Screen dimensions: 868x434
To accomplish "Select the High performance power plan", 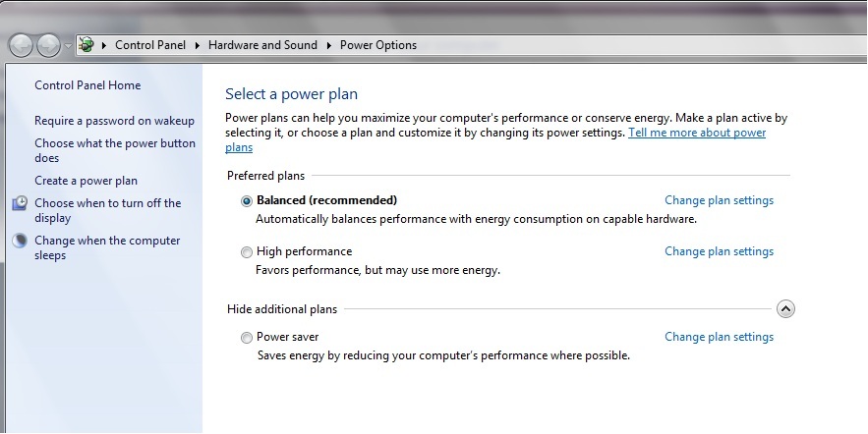I will pyautogui.click(x=247, y=252).
